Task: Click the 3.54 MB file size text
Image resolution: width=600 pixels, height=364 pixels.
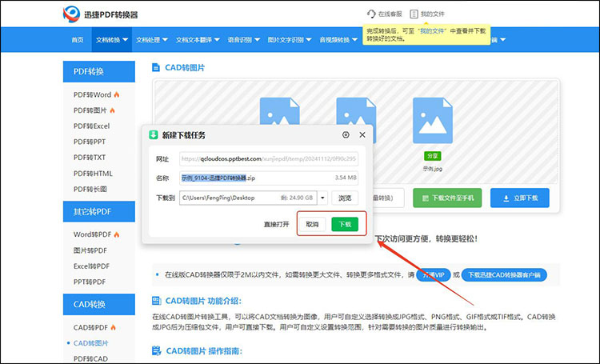Action: point(346,178)
